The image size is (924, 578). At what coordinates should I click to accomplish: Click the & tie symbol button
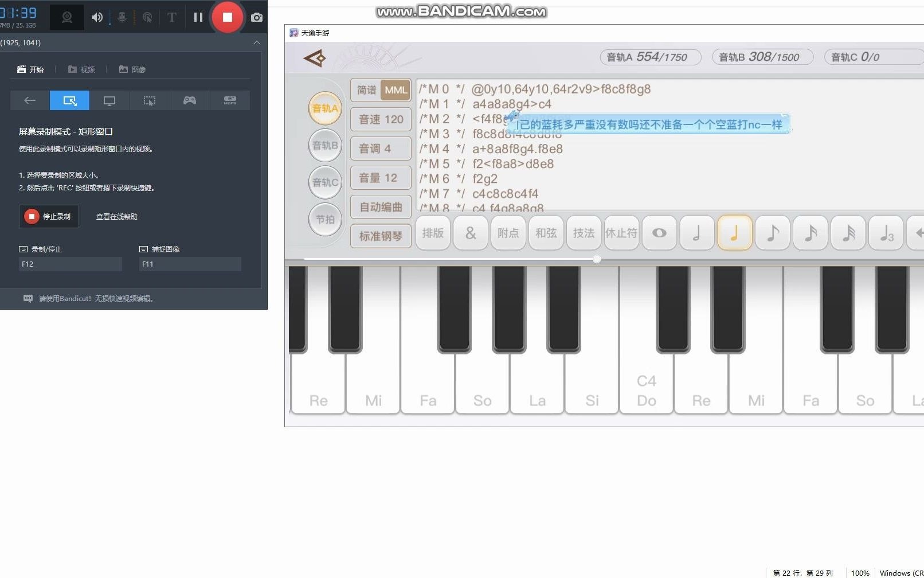(x=471, y=233)
